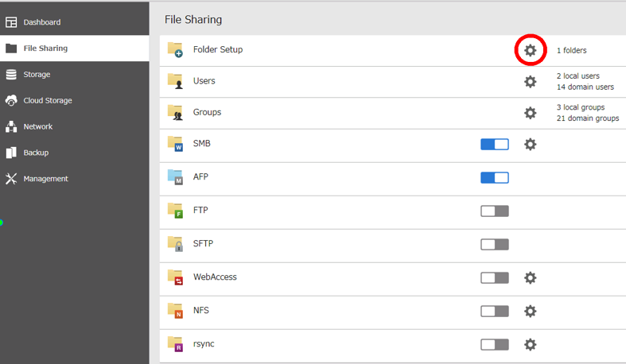Turn on the rsync toggle
The width and height of the screenshot is (626, 364).
point(494,344)
